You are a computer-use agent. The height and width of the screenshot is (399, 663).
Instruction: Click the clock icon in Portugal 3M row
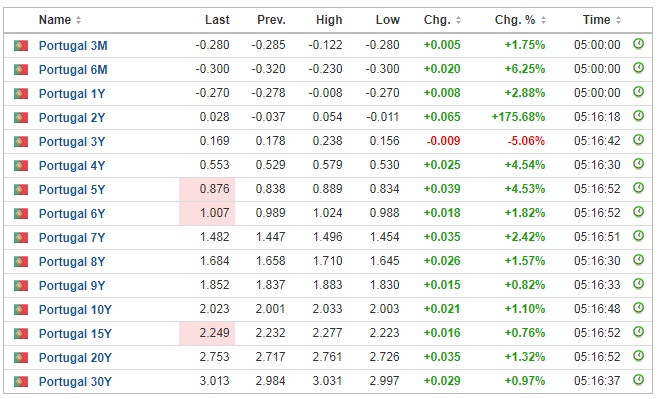[638, 44]
